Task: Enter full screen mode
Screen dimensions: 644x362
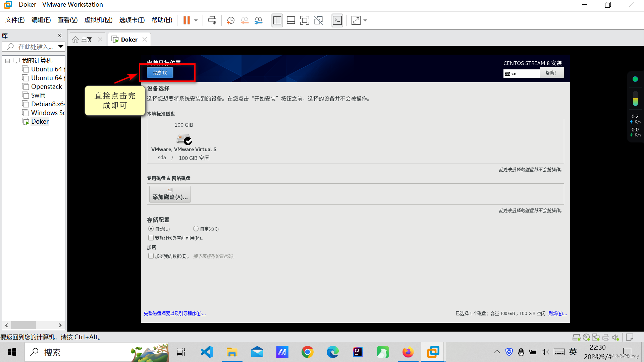Action: coord(305,20)
